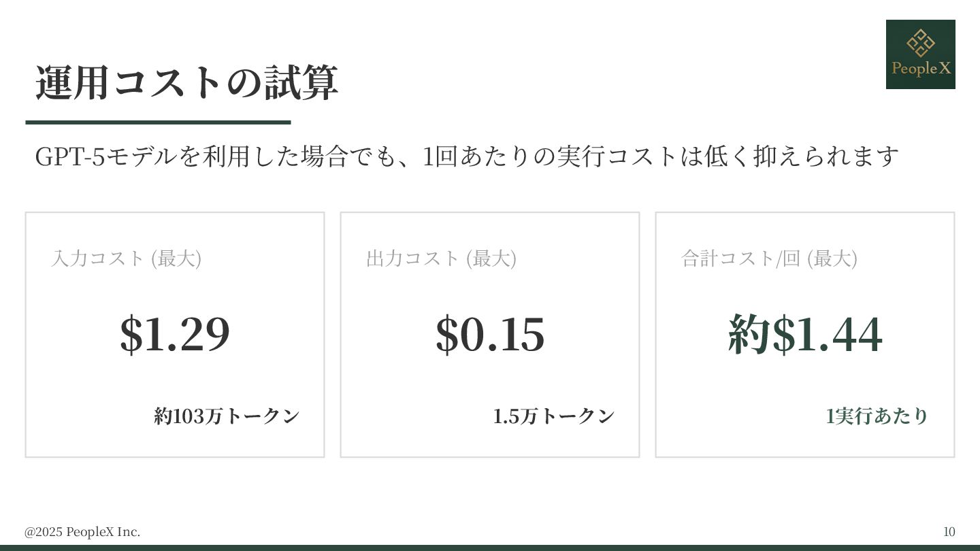Click the PeopleX logo icon
The height and width of the screenshot is (551, 980).
click(x=920, y=54)
